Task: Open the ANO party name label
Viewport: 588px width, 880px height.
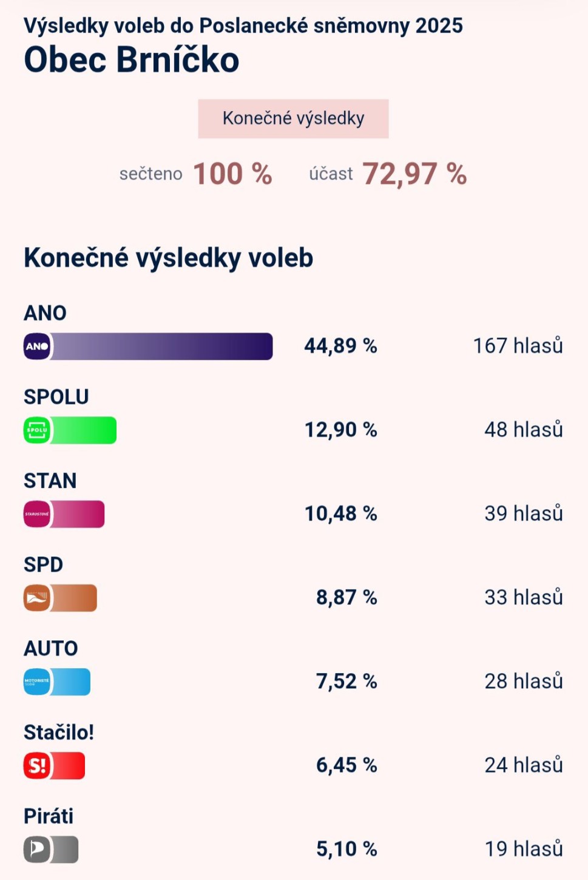Action: 45,313
